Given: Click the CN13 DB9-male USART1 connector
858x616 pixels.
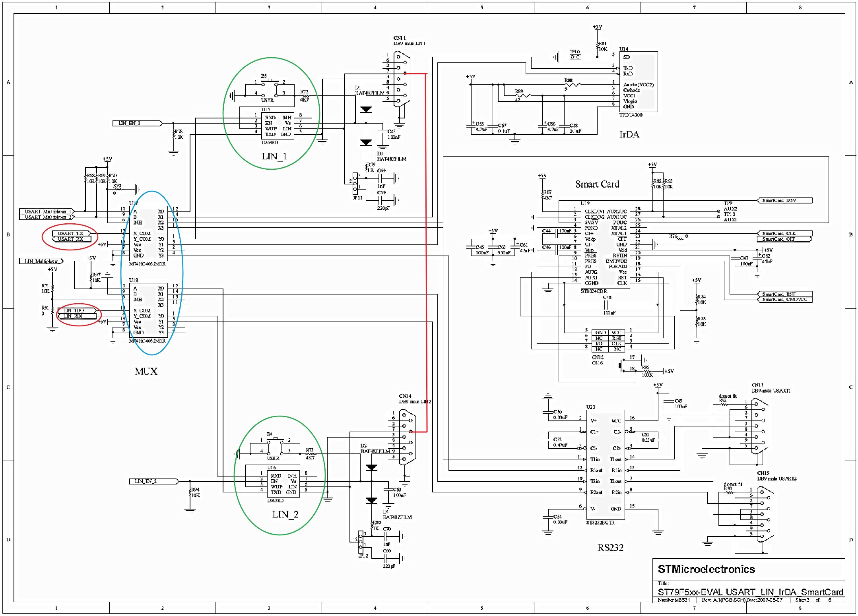Looking at the screenshot, I should point(760,426).
